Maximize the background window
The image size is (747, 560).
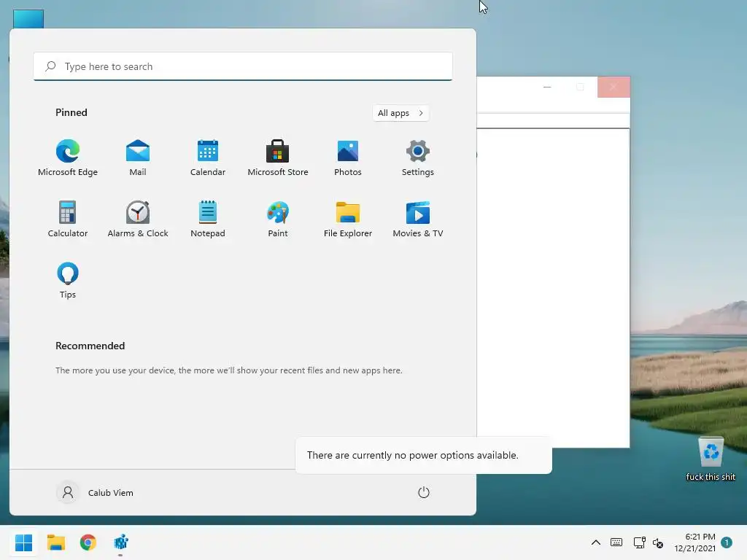click(580, 87)
